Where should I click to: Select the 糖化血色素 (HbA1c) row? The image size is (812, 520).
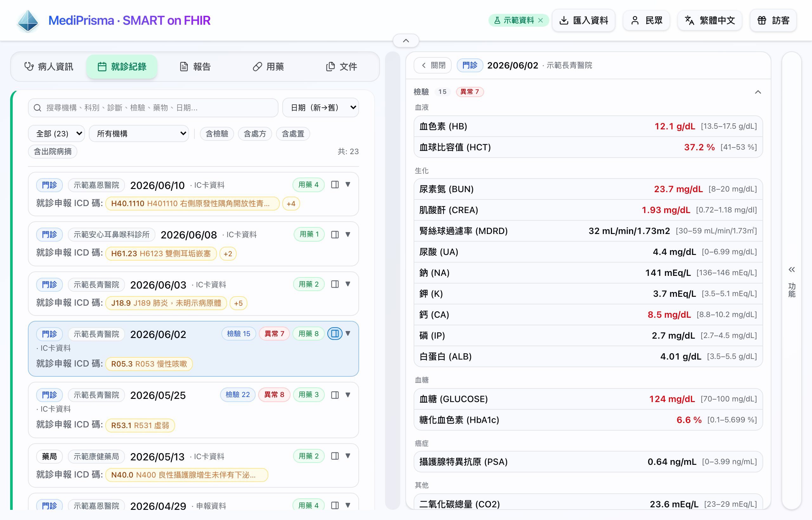588,420
